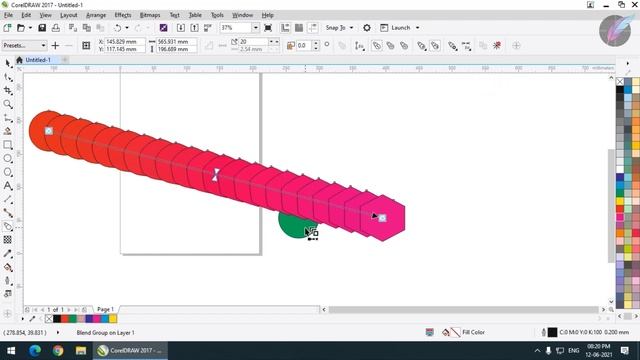
Task: Open the Tools menu
Action: tap(217, 15)
